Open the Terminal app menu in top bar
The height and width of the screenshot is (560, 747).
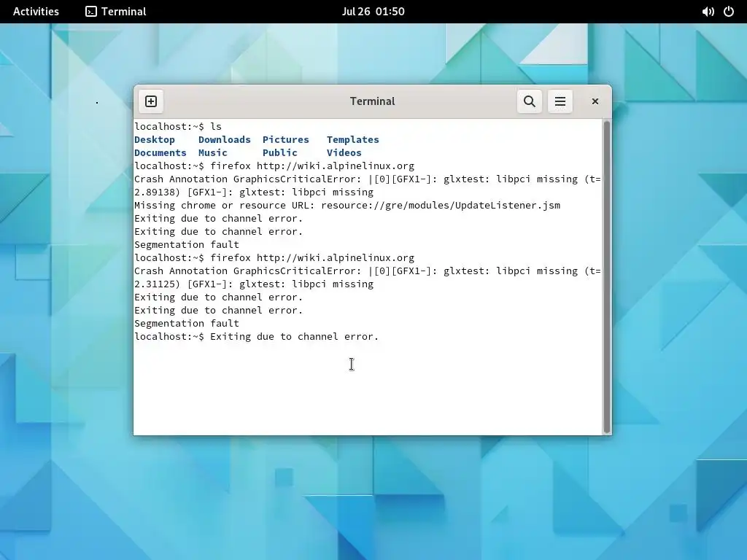tap(116, 12)
